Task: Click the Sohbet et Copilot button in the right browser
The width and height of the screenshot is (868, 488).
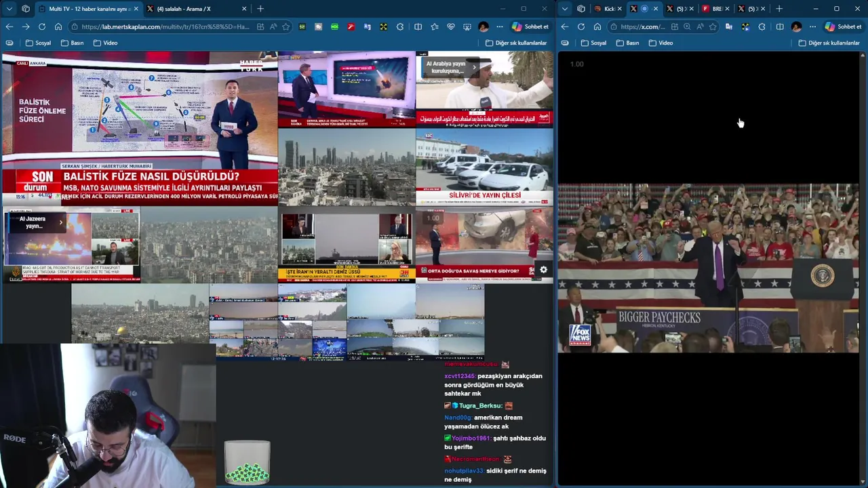Action: tap(842, 26)
